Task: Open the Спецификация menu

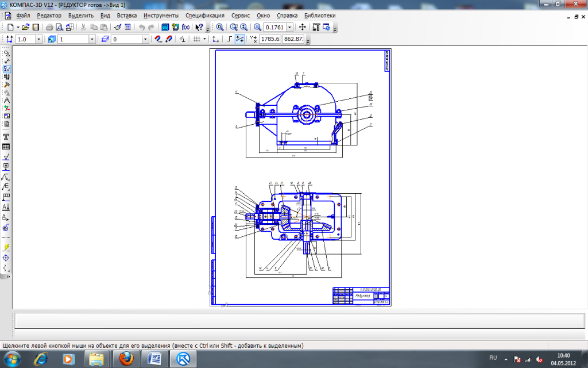Action: (x=205, y=16)
